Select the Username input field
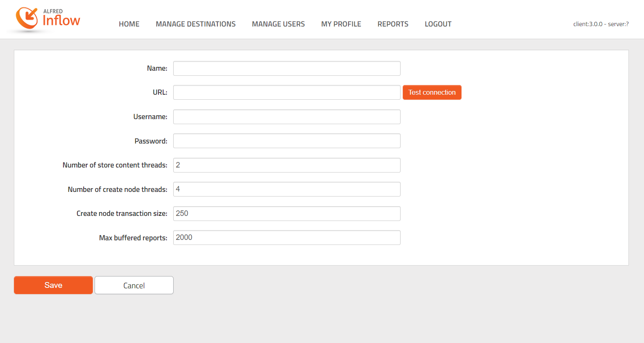 [287, 117]
